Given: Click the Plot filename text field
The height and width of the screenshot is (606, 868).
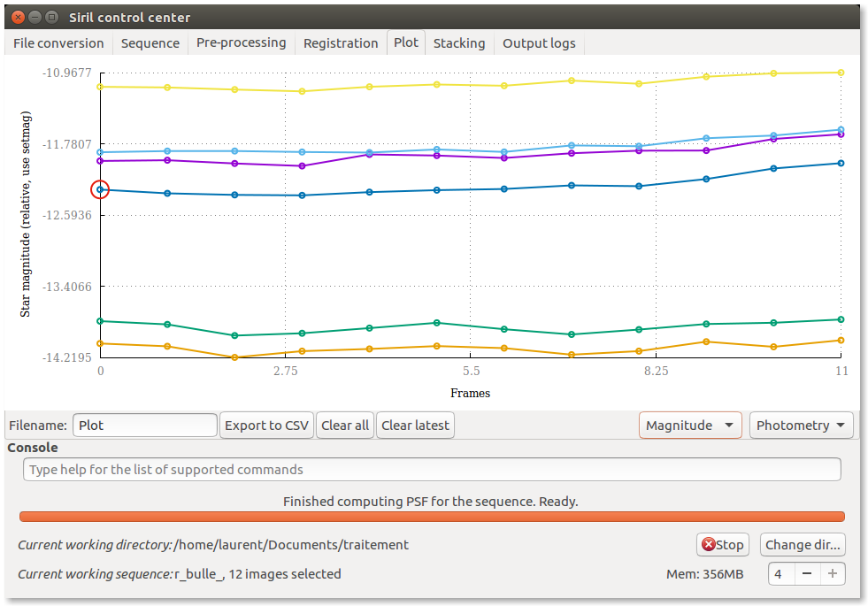Looking at the screenshot, I should (145, 426).
